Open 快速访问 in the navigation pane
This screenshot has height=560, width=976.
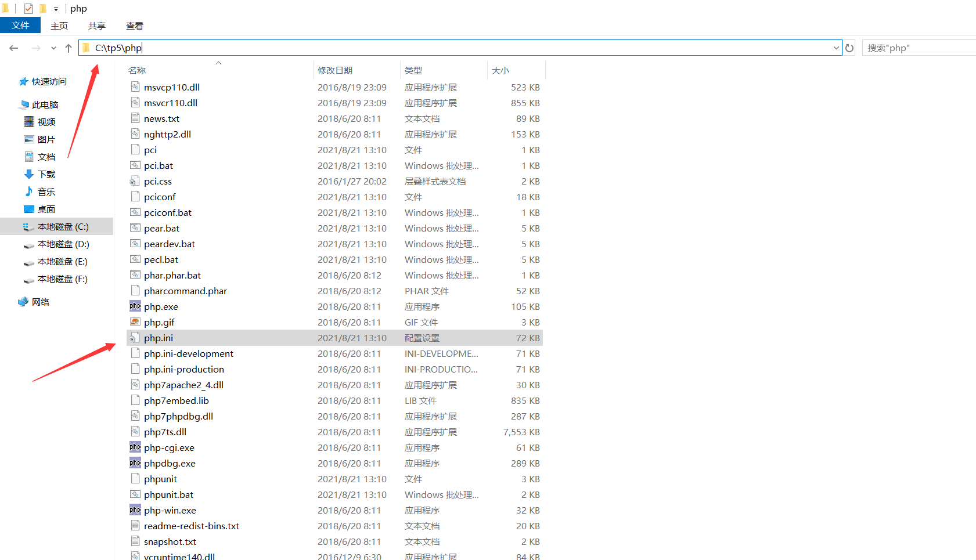pos(43,81)
